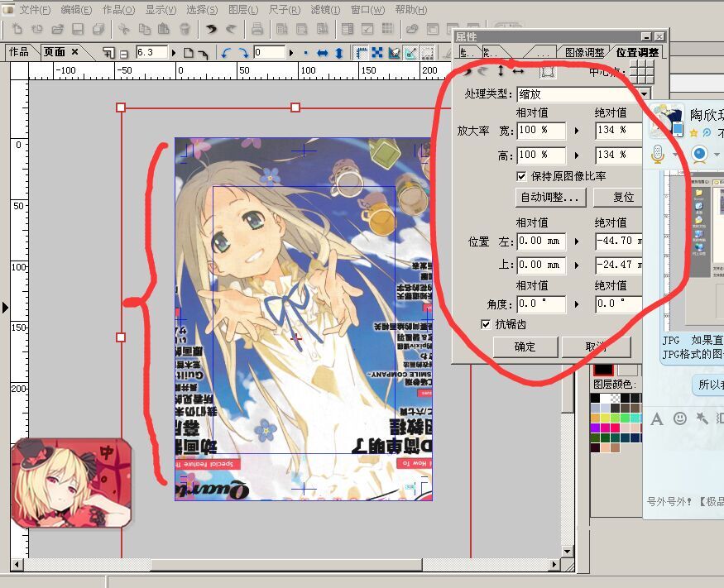This screenshot has width=724, height=588.
Task: Switch to 作品 tab
Action: tap(19, 52)
